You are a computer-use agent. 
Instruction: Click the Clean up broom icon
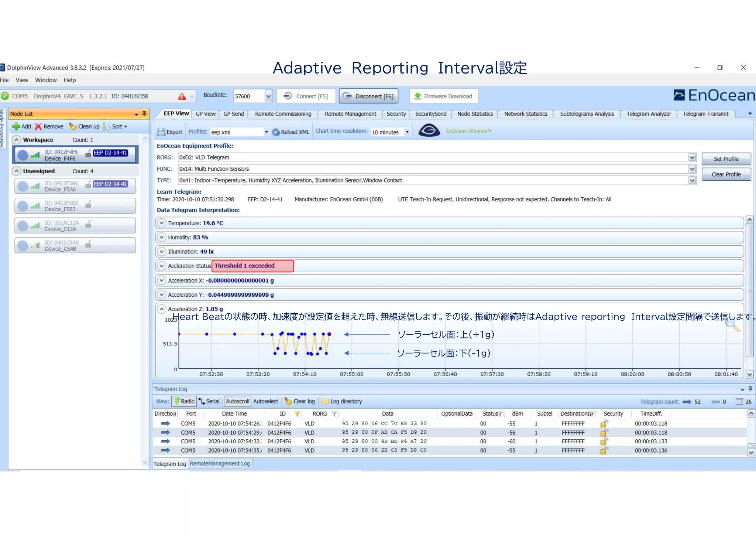(x=73, y=126)
